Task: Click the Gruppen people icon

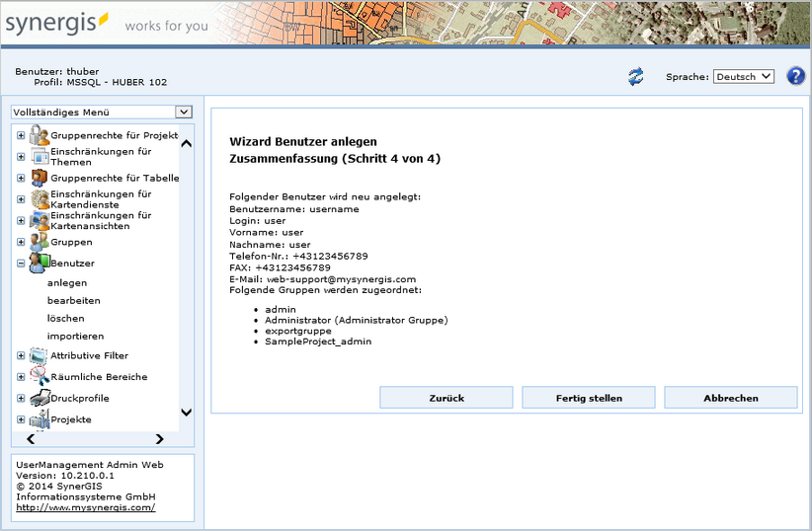Action: [x=39, y=242]
